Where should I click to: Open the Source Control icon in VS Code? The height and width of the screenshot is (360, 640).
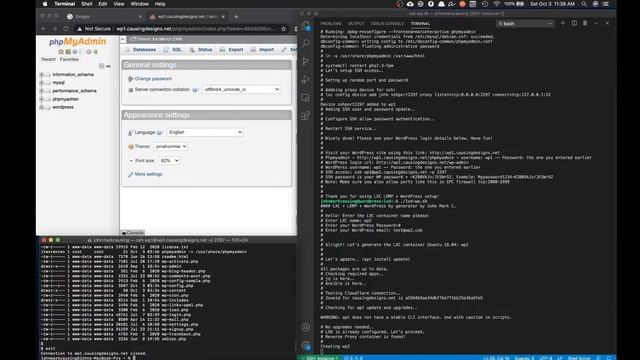coord(306,62)
